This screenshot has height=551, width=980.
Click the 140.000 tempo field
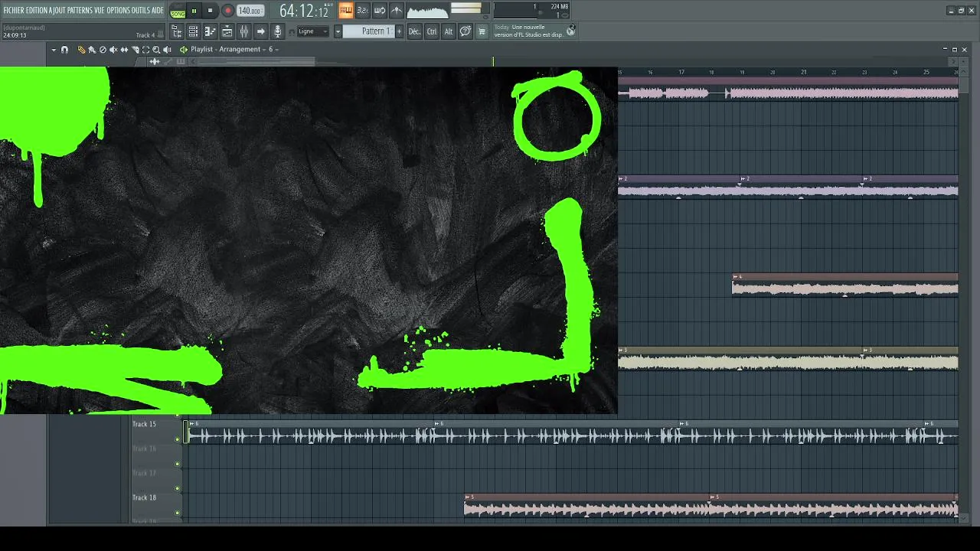point(250,11)
